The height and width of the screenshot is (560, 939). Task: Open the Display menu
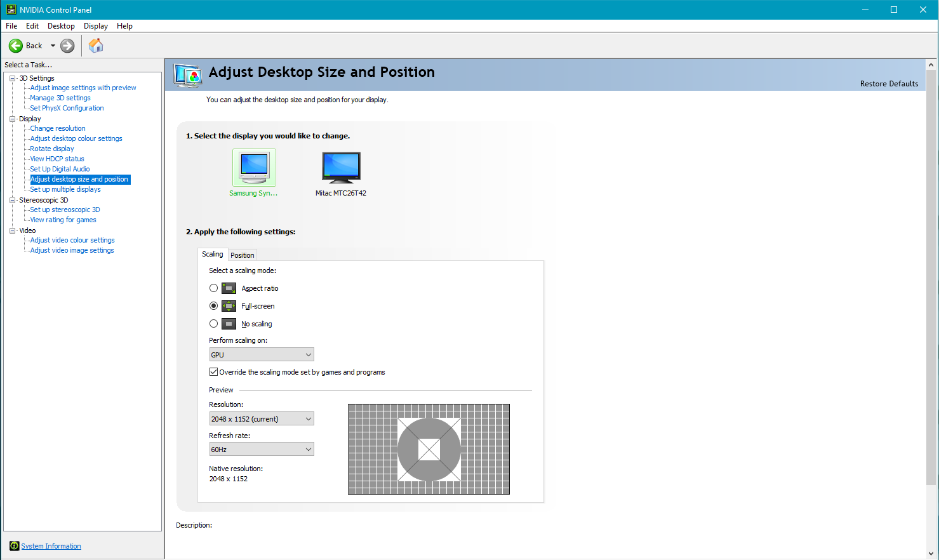pyautogui.click(x=96, y=26)
